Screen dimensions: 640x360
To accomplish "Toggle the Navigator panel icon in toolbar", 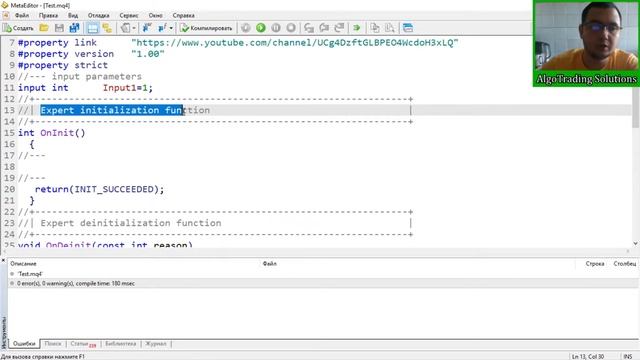I will click(x=107, y=28).
